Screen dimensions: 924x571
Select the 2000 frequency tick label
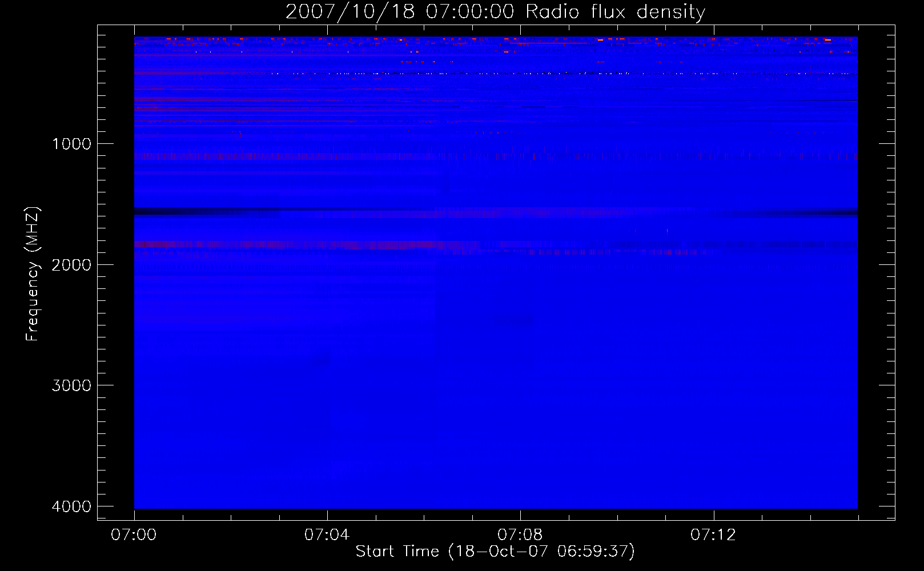coord(71,265)
